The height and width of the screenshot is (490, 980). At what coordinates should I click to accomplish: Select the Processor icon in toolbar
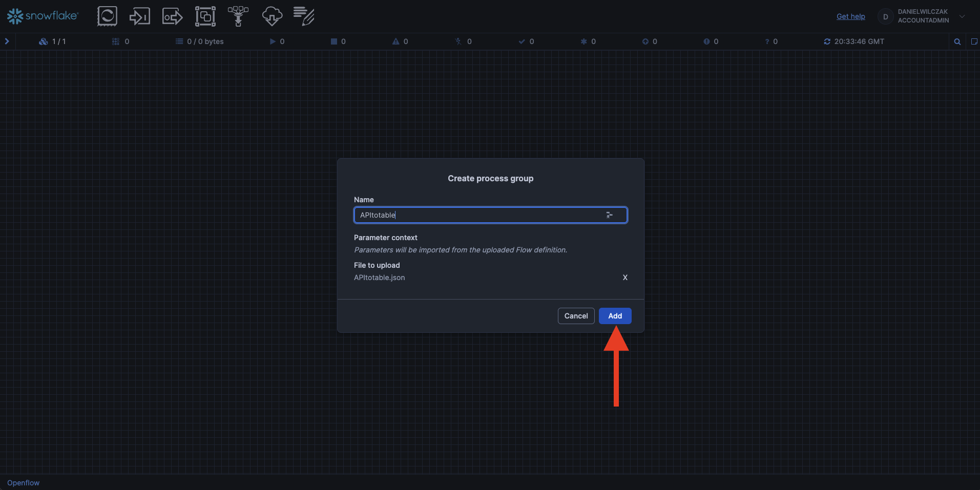(107, 16)
